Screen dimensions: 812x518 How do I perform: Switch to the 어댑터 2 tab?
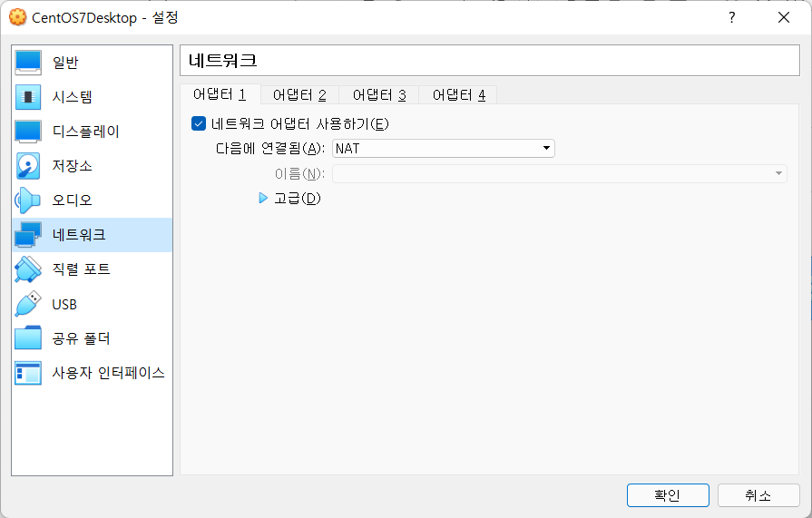tap(299, 95)
